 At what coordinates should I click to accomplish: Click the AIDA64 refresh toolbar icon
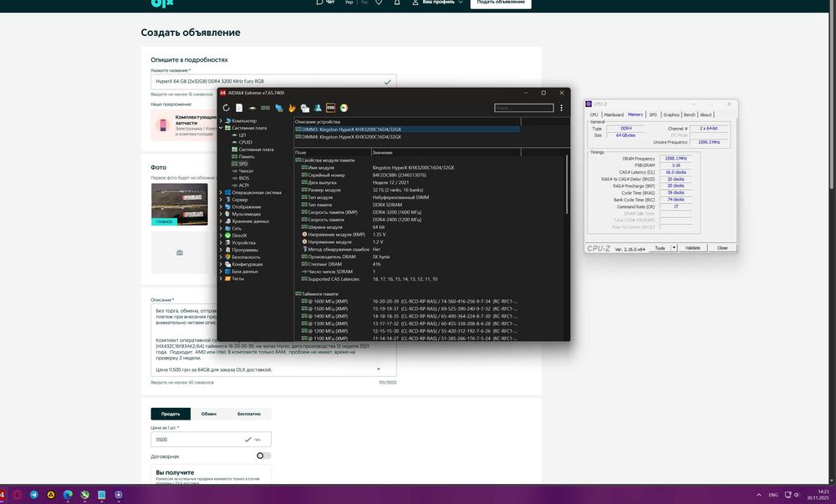point(226,108)
